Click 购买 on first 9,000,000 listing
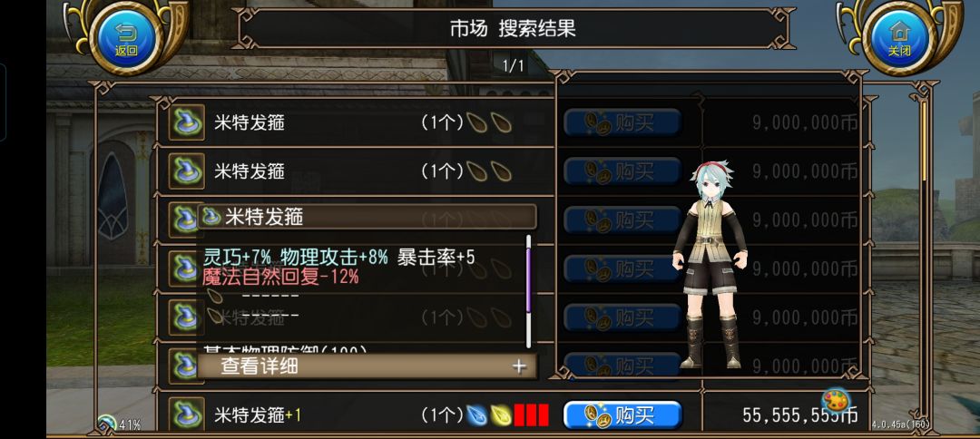 click(622, 122)
